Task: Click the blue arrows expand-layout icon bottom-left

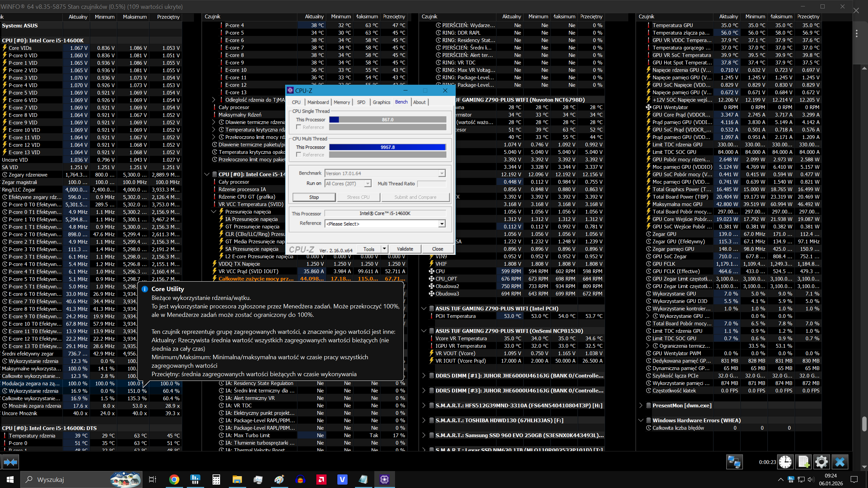Action: pos(11,462)
